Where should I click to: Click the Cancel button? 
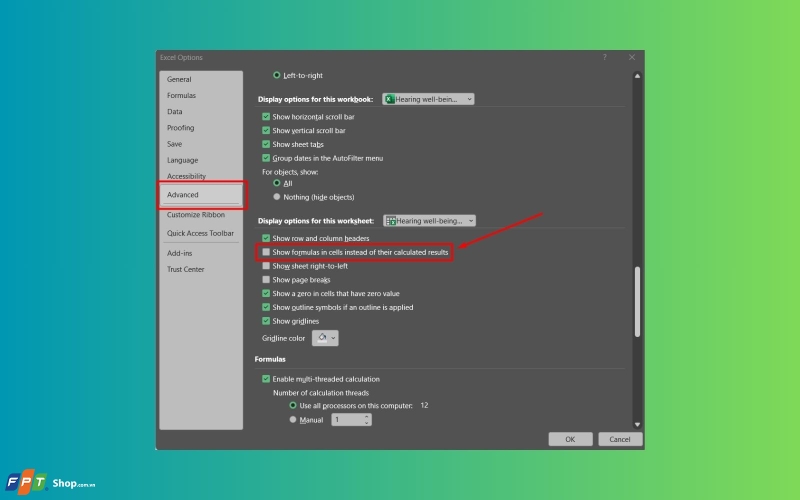click(619, 439)
